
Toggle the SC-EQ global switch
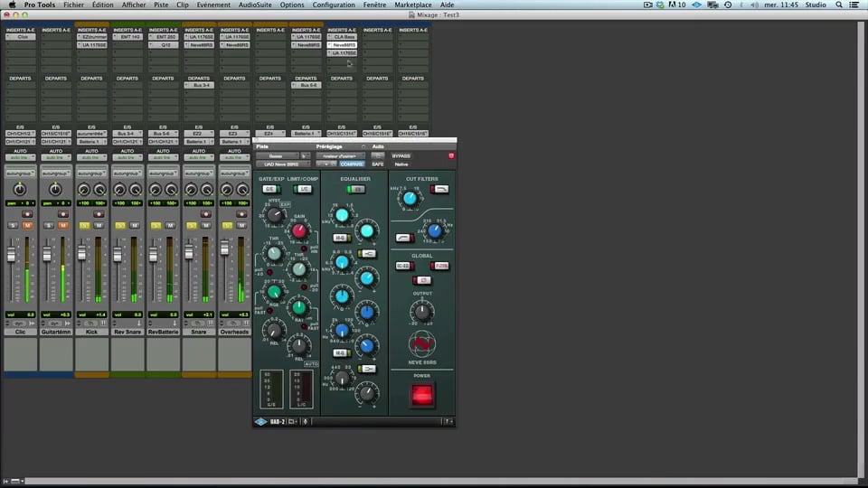pyautogui.click(x=404, y=266)
